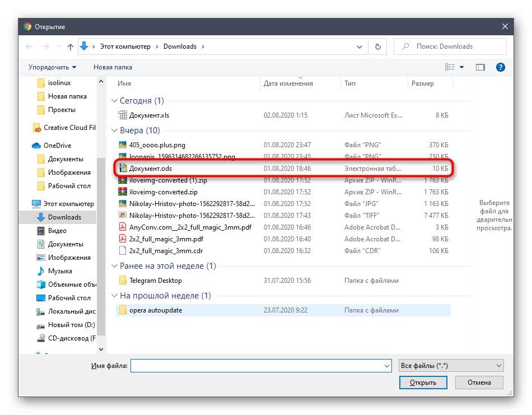This screenshot has width=532, height=415.
Task: Open OneDrive Документы folder
Action: point(66,159)
